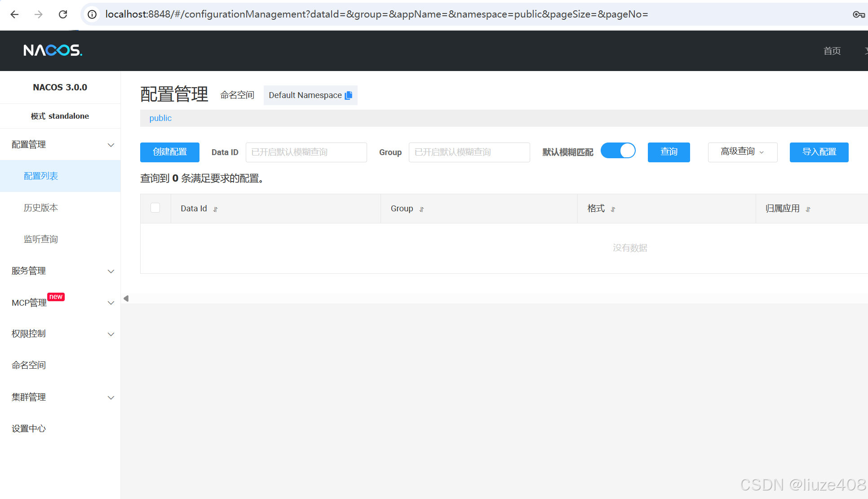Collapse sidebar with the left triangle
This screenshot has height=499, width=868.
coord(126,299)
